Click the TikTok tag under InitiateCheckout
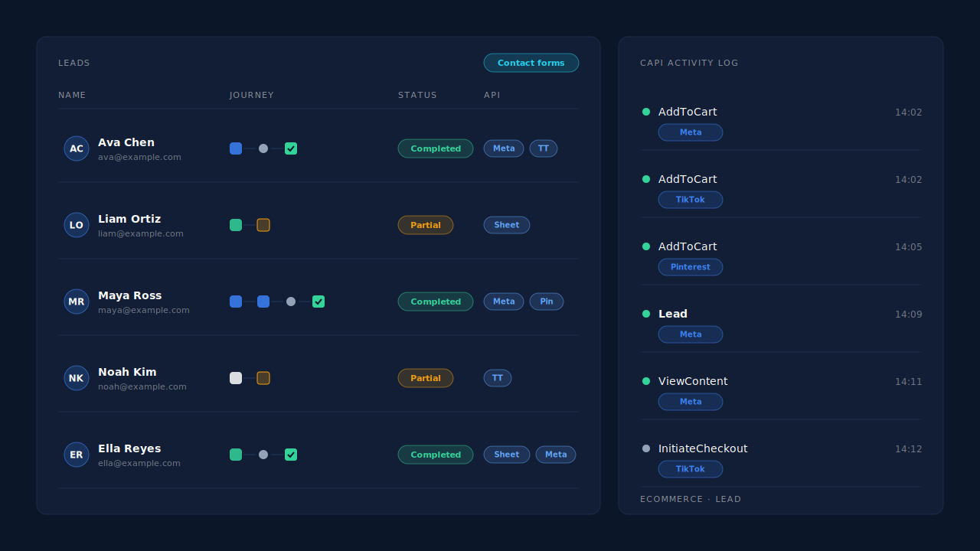This screenshot has height=551, width=980. point(691,469)
